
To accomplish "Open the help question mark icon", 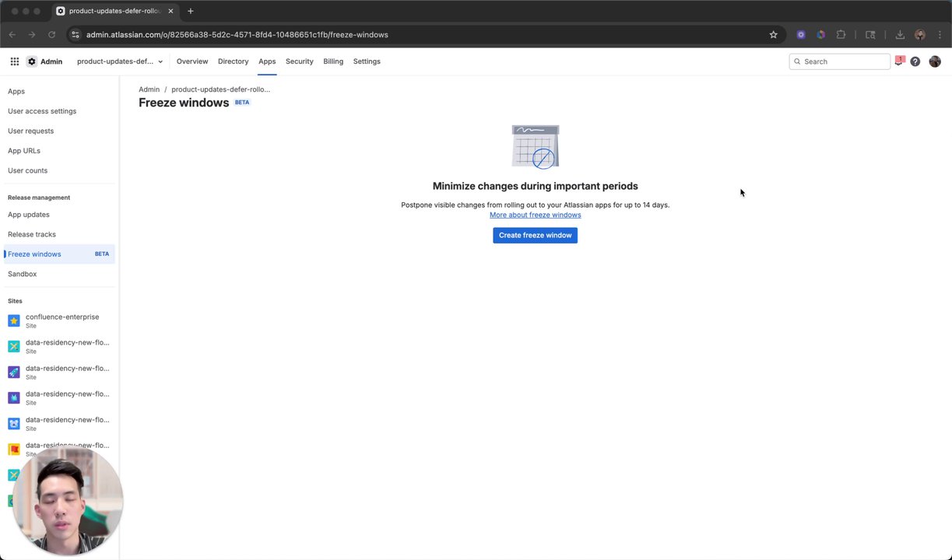I will point(915,61).
